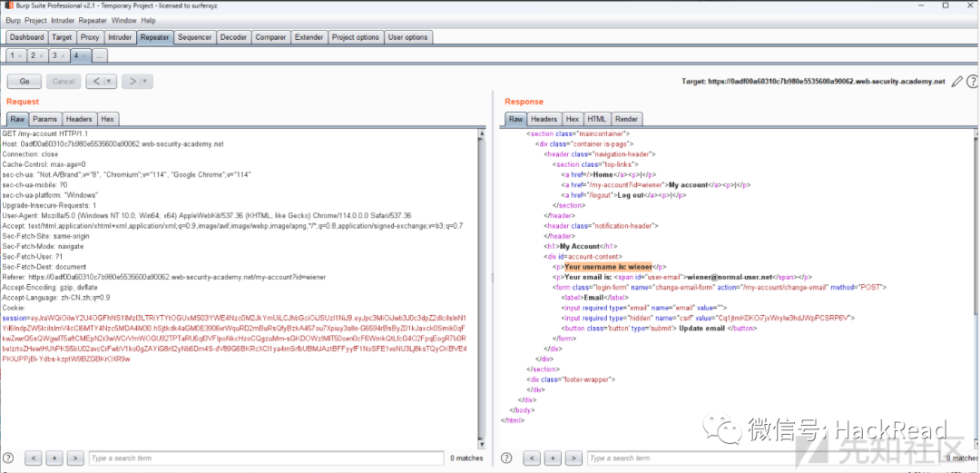The height and width of the screenshot is (473, 980).
Task: Open the Burp menu
Action: [13, 21]
